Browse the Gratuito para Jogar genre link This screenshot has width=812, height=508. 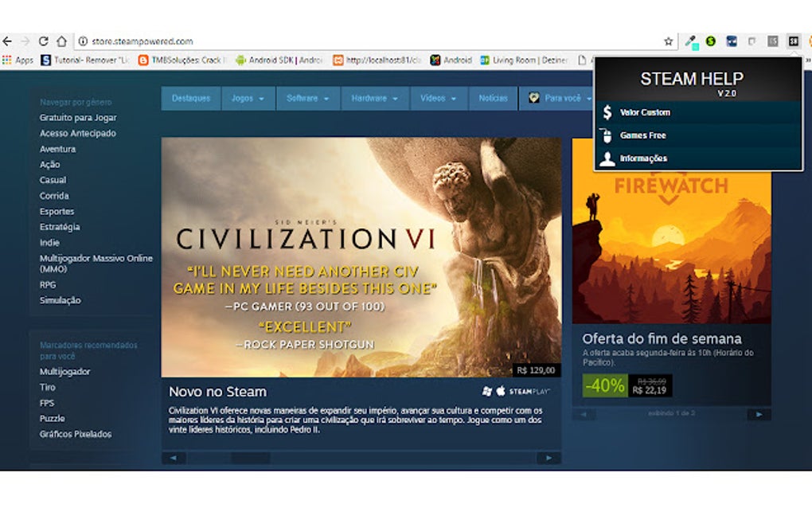78,118
